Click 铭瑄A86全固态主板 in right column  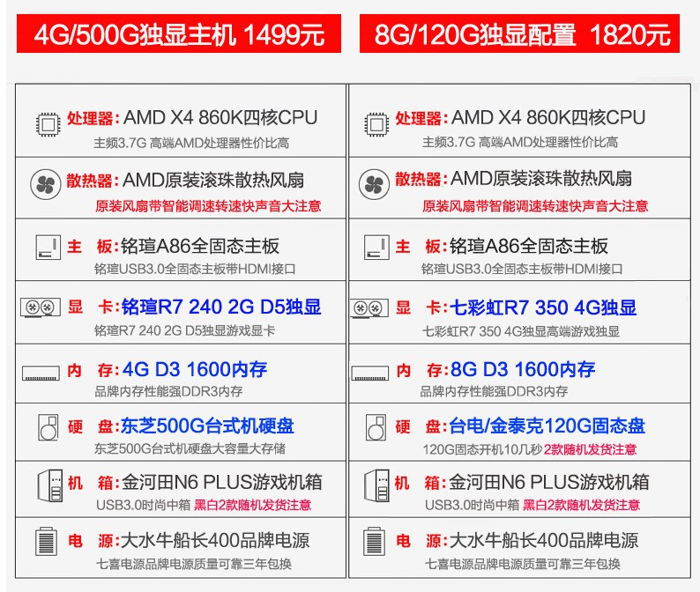pos(529,246)
